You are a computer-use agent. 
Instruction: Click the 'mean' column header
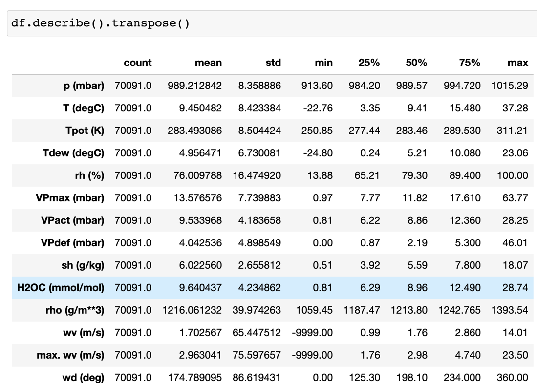pyautogui.click(x=208, y=63)
